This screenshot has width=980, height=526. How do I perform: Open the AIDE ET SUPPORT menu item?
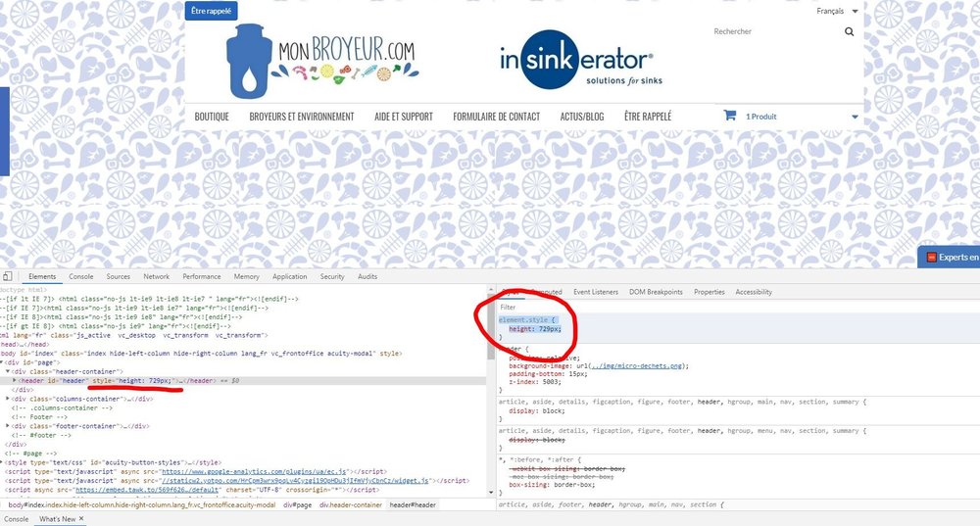click(x=403, y=117)
